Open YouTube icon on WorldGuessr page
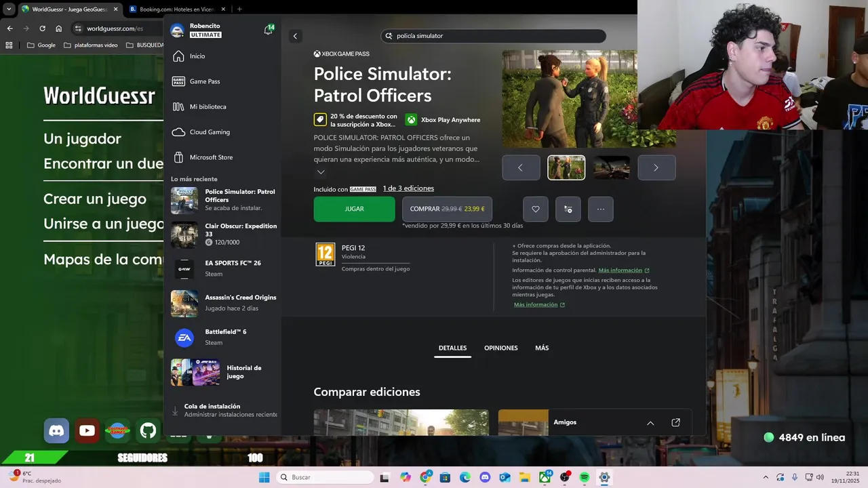This screenshot has height=488, width=868. 87,430
